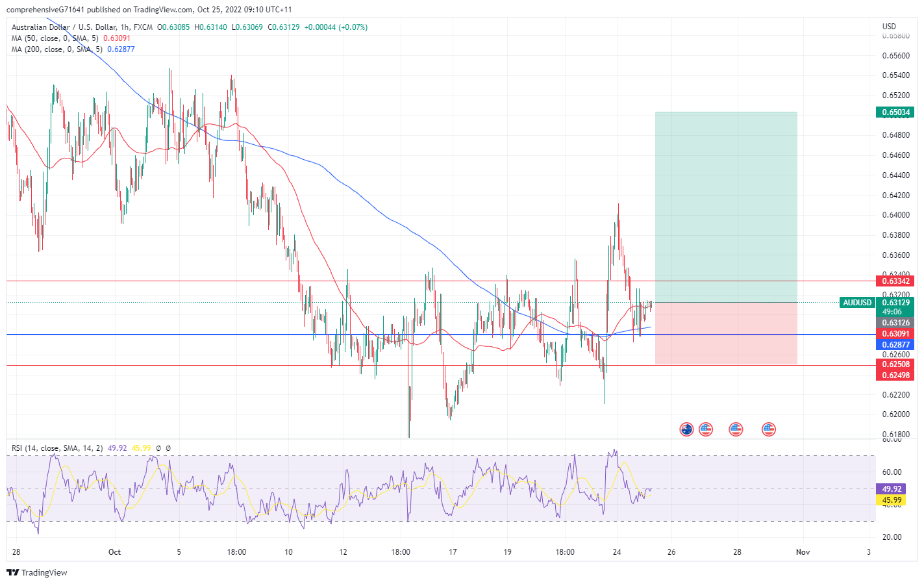
Task: Click the red 0.63342 horizontal line price label
Action: [x=895, y=281]
